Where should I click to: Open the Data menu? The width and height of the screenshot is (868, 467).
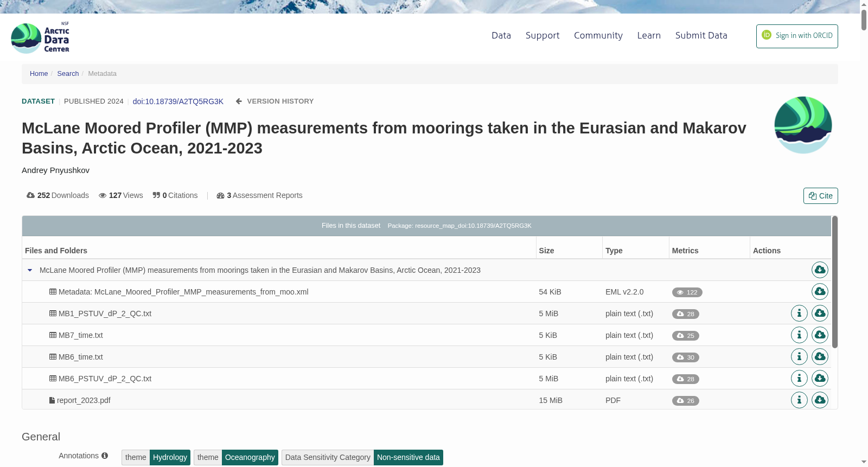pyautogui.click(x=501, y=35)
